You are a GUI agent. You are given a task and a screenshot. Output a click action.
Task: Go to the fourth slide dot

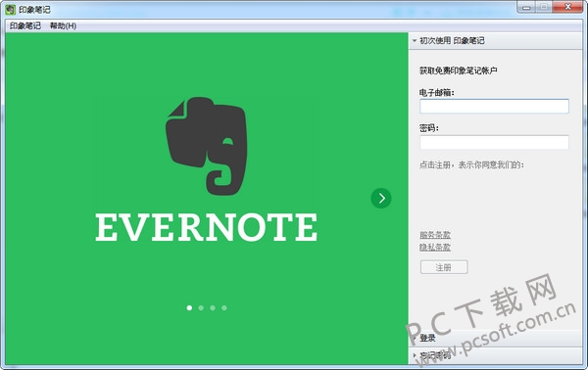coord(224,307)
